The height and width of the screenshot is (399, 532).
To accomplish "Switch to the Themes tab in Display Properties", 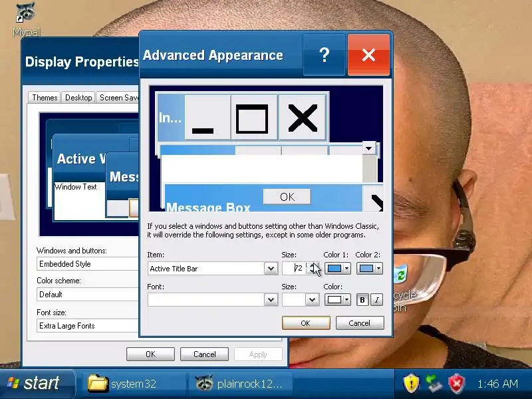I will (45, 98).
